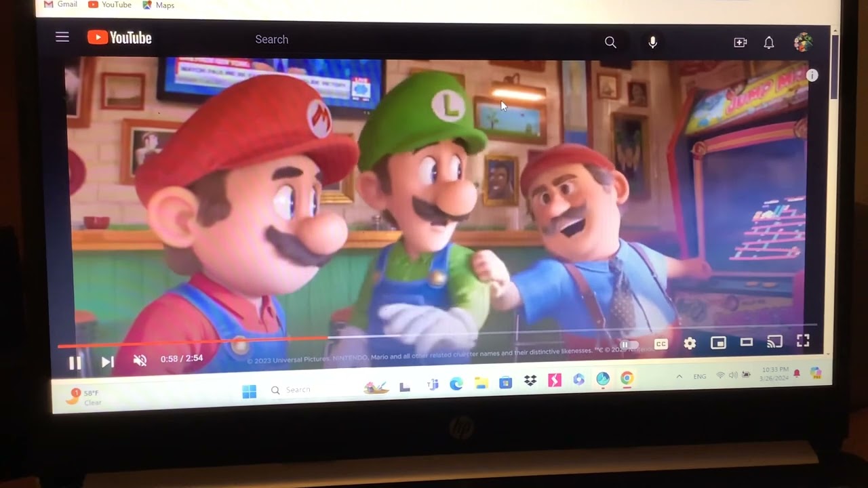This screenshot has height=488, width=868.
Task: Seek on the red video progress bar
Action: (x=437, y=337)
